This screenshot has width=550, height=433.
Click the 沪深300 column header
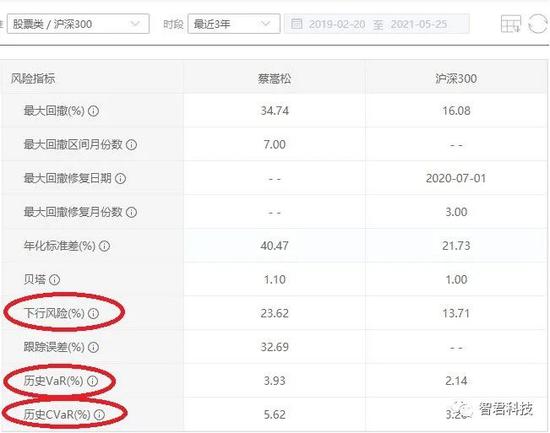coord(456,78)
